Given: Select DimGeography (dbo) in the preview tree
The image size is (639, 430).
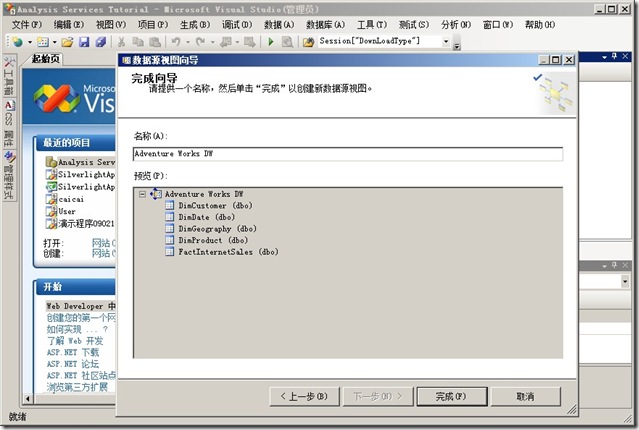Looking at the screenshot, I should click(217, 229).
